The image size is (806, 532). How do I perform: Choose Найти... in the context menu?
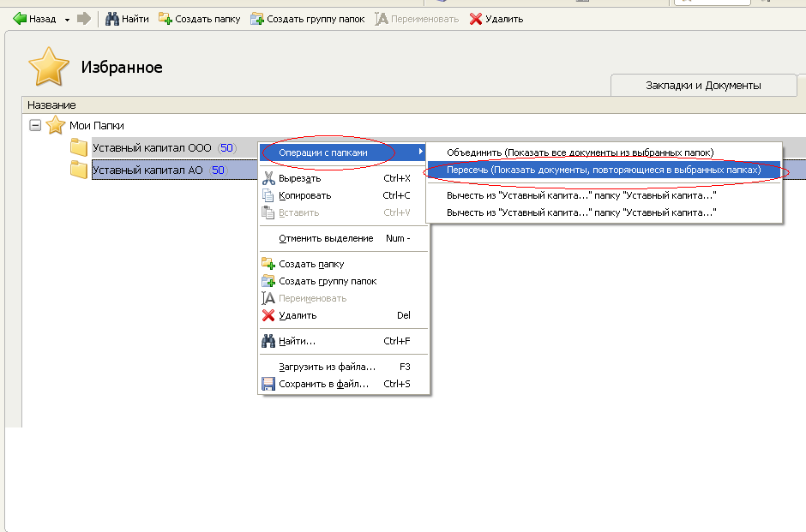pyautogui.click(x=343, y=341)
